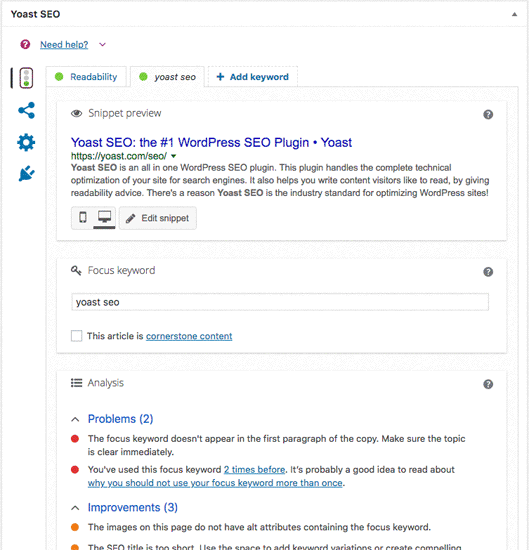Open the Advanced gear settings icon

click(x=26, y=142)
